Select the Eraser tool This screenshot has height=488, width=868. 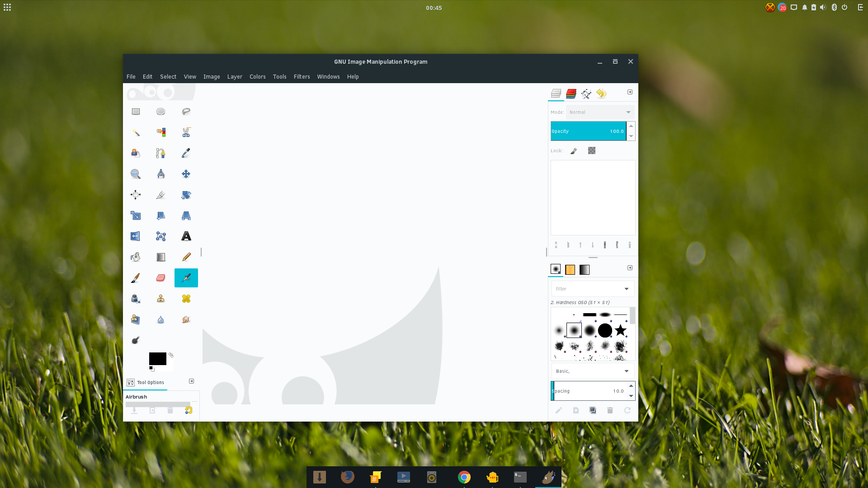point(160,278)
